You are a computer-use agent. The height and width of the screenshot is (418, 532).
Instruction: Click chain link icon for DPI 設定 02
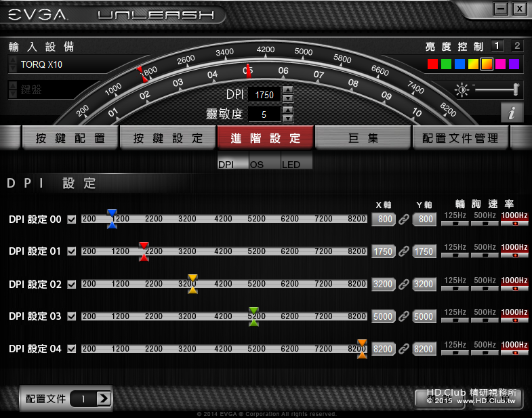pos(404,284)
